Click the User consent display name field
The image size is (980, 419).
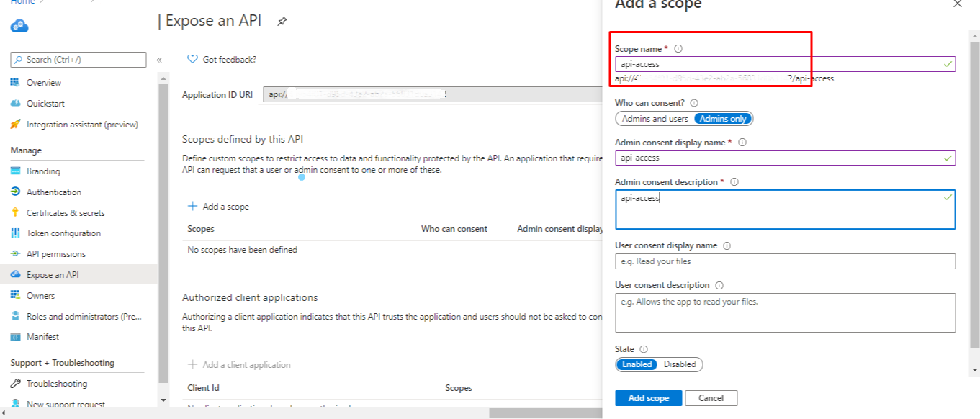point(785,261)
